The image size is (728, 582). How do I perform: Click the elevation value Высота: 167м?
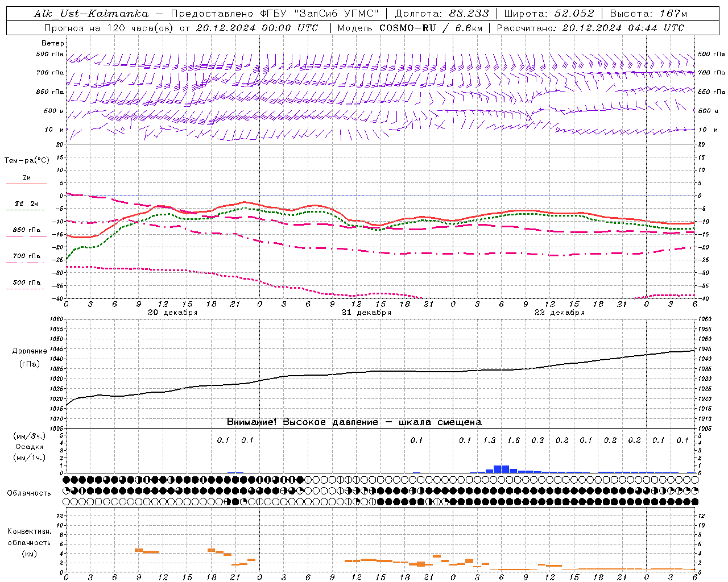648,14
